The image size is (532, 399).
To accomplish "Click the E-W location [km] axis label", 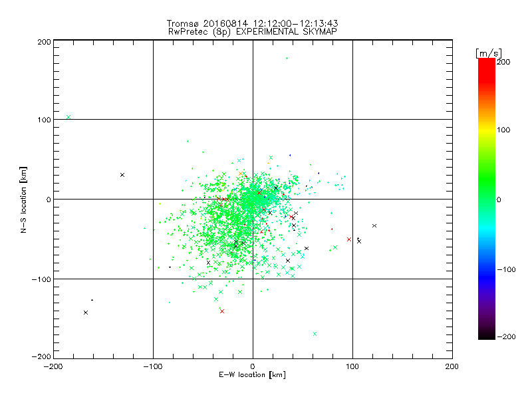I will tap(252, 374).
